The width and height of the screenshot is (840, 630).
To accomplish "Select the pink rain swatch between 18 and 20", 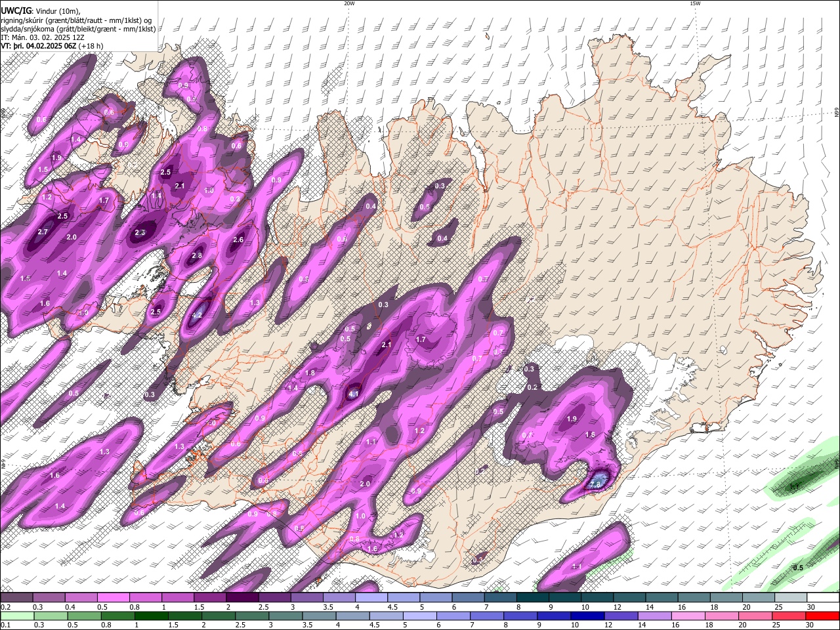I will 723,616.
